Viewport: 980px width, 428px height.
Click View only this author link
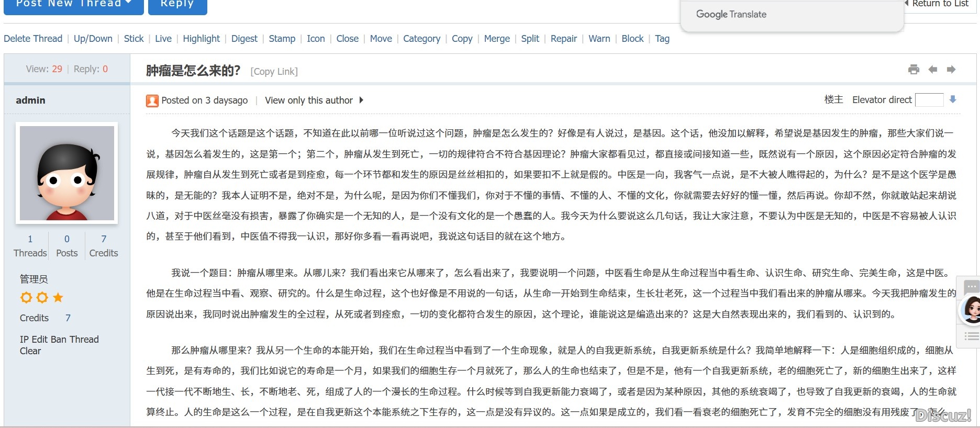click(309, 100)
